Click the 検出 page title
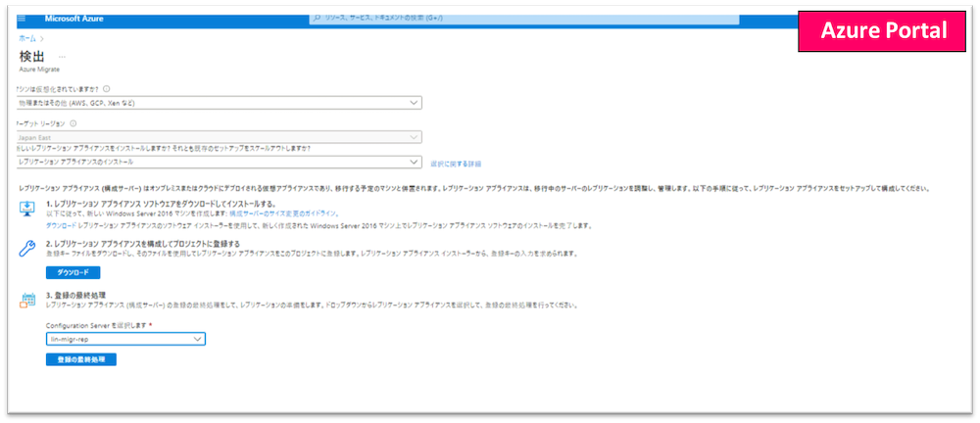 click(32, 56)
